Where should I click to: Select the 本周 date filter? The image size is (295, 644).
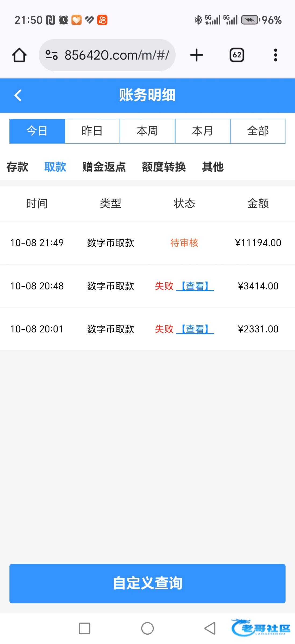pos(147,131)
